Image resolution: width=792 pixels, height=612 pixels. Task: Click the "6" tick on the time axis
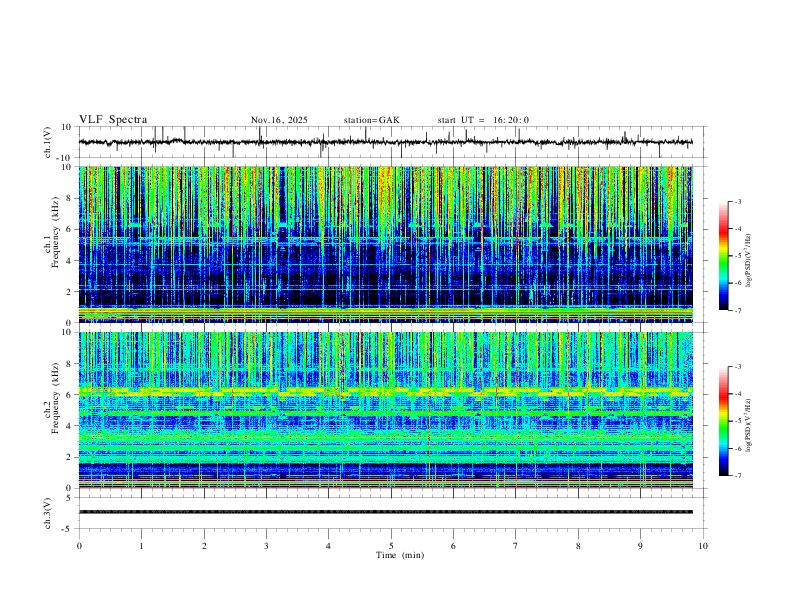[454, 546]
